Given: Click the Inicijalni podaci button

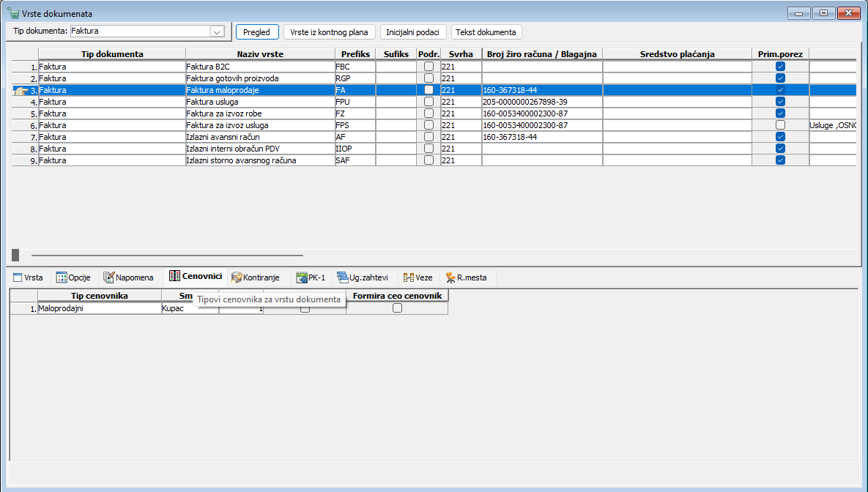Looking at the screenshot, I should pyautogui.click(x=413, y=32).
